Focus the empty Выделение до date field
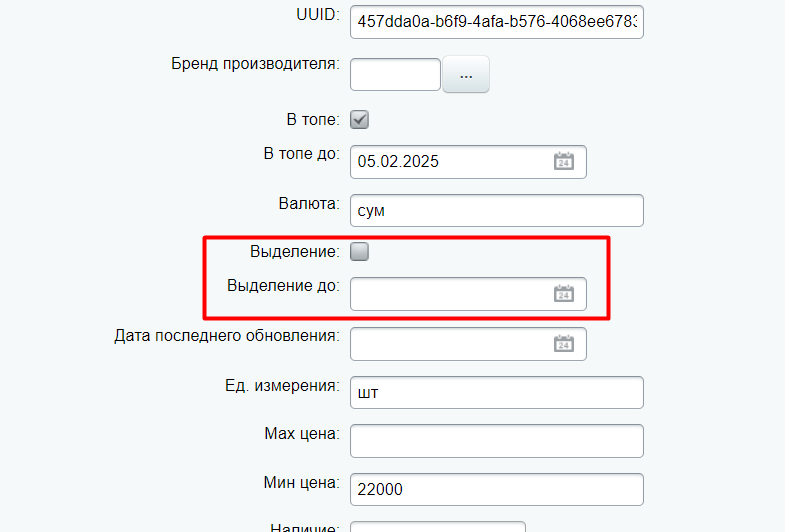 tap(468, 294)
